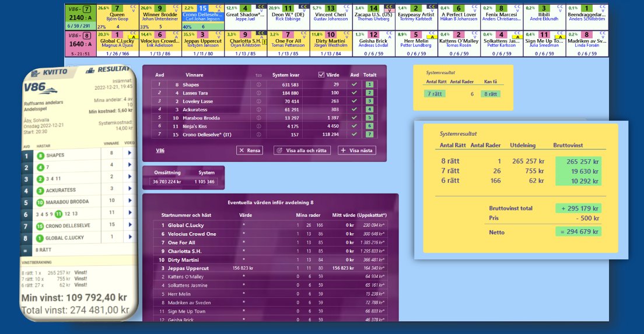Click the V86 logo on the receipt
Image resolution: width=644 pixels, height=334 pixels.
click(x=40, y=88)
